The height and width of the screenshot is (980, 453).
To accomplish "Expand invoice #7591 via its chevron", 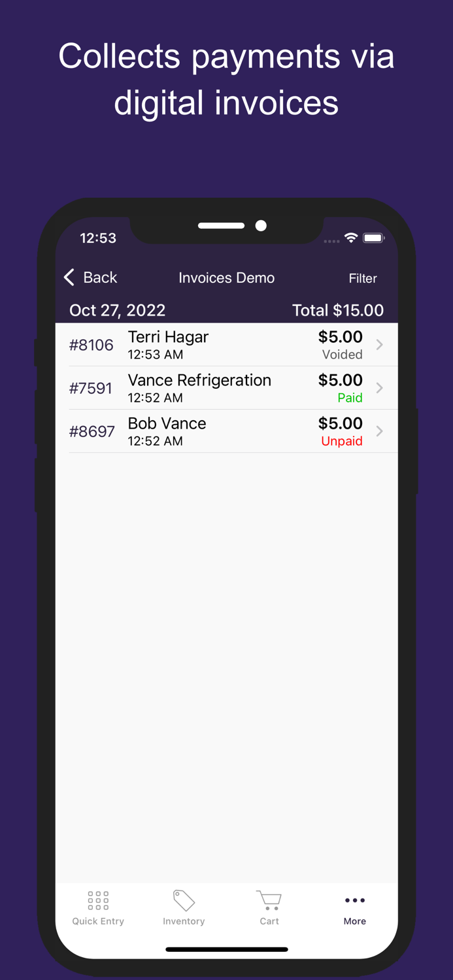I will [380, 387].
